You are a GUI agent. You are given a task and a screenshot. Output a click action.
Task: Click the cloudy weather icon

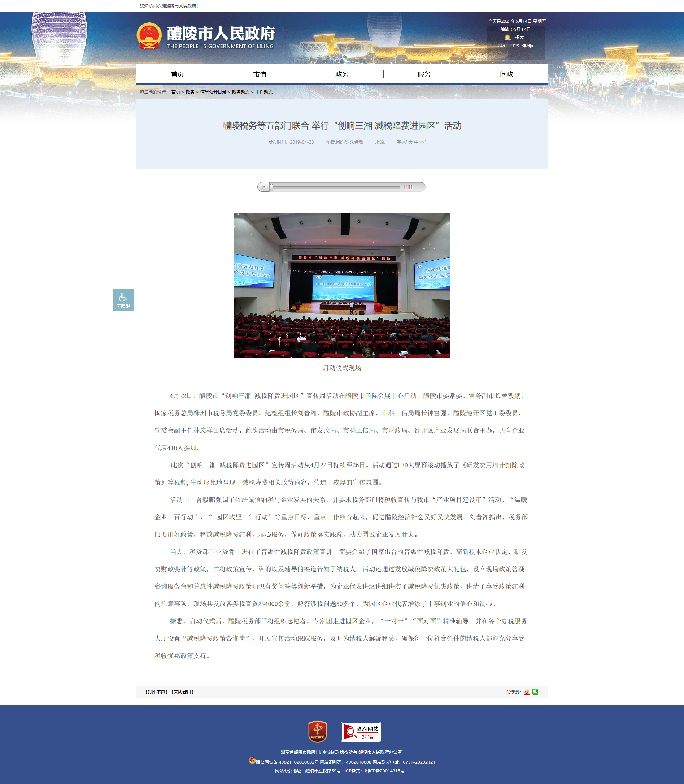point(507,38)
